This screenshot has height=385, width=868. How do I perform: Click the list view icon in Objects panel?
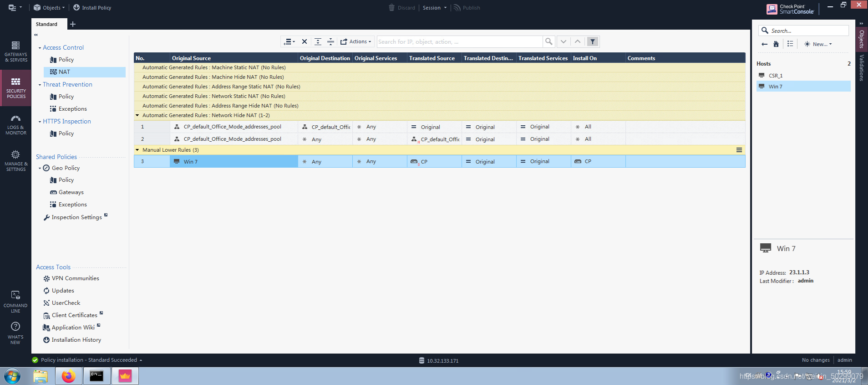[x=790, y=44]
